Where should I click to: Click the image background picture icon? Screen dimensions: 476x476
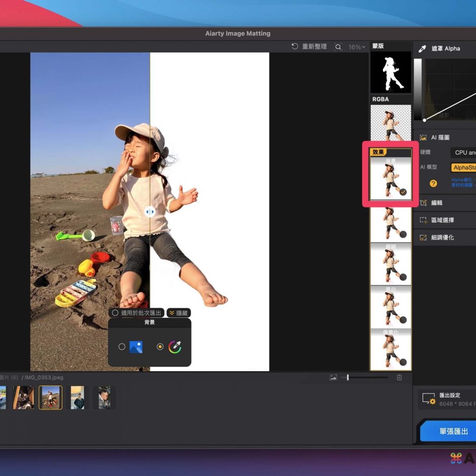pyautogui.click(x=136, y=347)
